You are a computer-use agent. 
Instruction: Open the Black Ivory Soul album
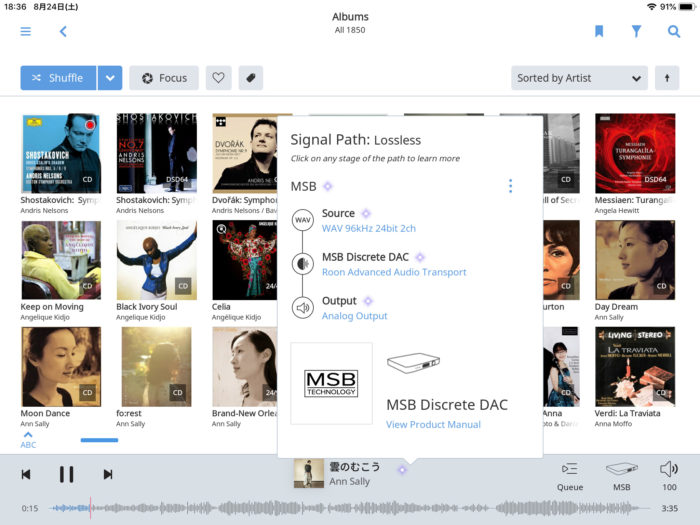click(156, 260)
